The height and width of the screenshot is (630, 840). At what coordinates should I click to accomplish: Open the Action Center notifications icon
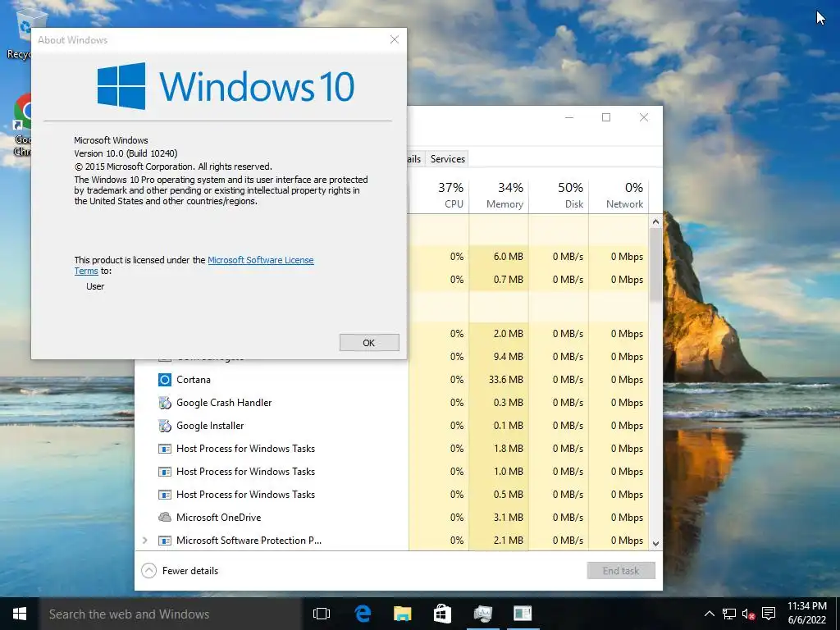[769, 614]
